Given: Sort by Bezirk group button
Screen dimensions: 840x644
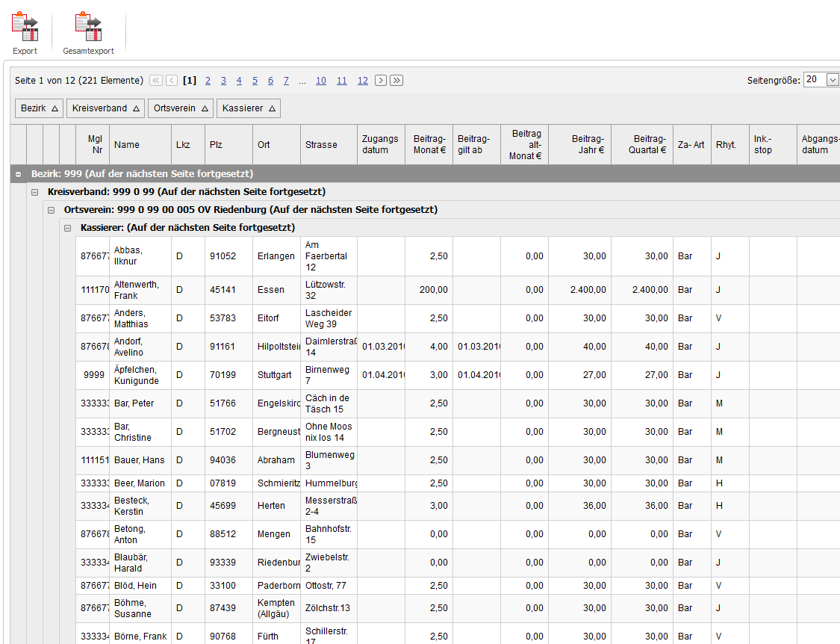Looking at the screenshot, I should click(x=39, y=108).
